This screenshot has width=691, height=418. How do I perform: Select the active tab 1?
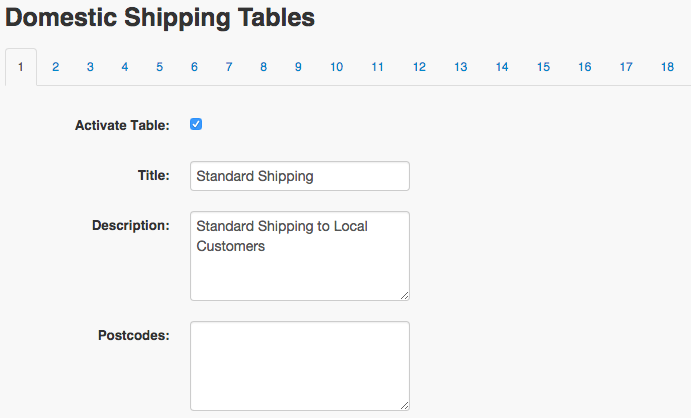click(x=21, y=67)
